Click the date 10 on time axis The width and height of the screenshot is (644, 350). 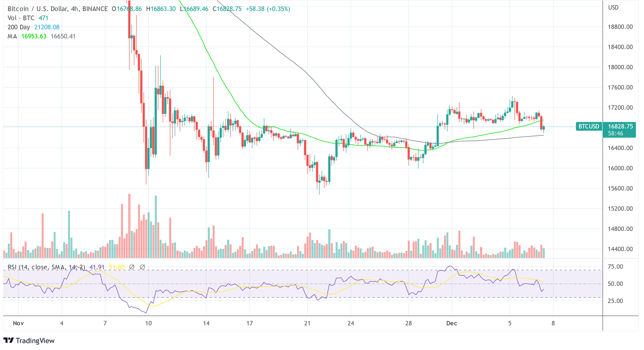(149, 324)
